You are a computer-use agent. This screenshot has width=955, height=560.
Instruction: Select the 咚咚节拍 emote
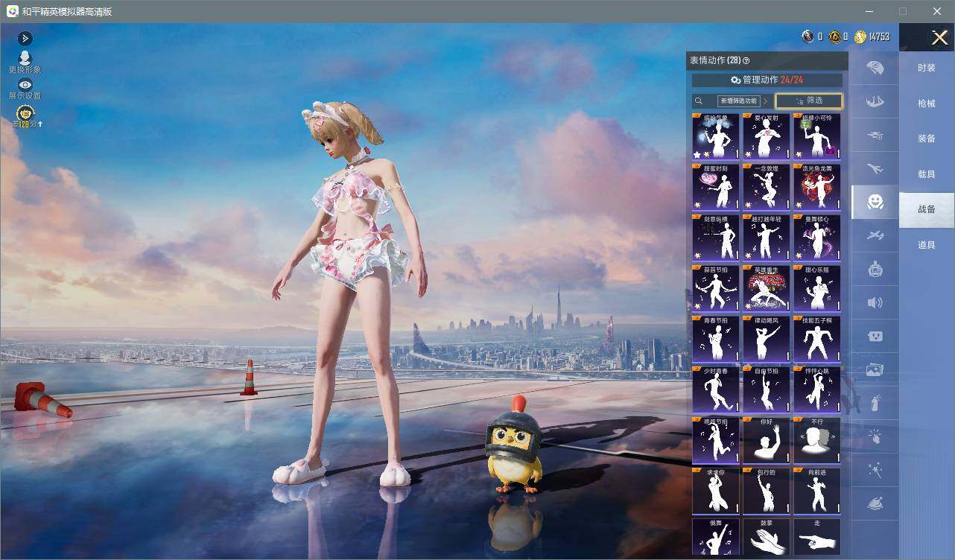pyautogui.click(x=715, y=439)
